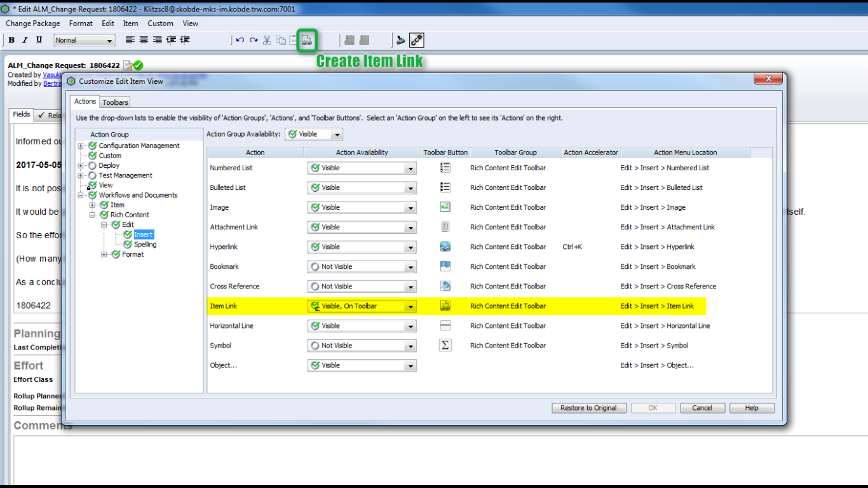Screen dimensions: 868x488
Task: Open Action Group Availability dropdown
Action: click(x=337, y=135)
